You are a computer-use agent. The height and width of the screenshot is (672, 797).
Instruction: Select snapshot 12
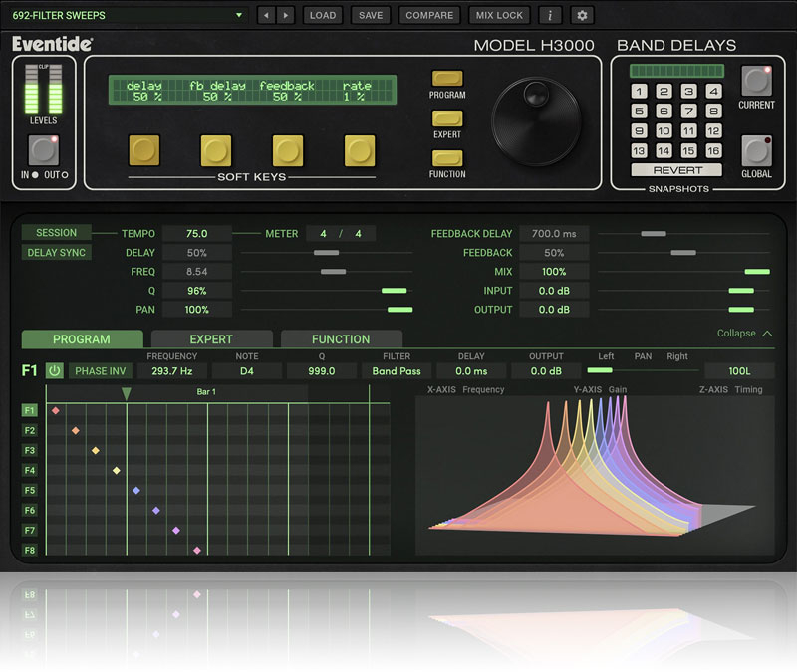click(x=713, y=131)
